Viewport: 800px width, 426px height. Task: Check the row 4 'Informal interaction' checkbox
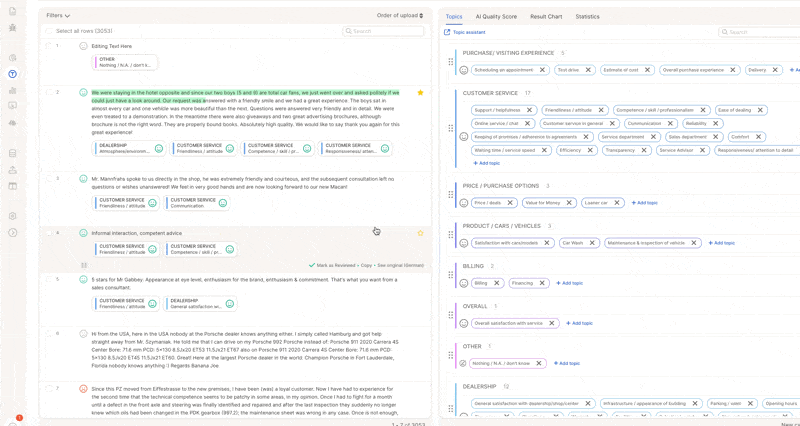pos(49,233)
